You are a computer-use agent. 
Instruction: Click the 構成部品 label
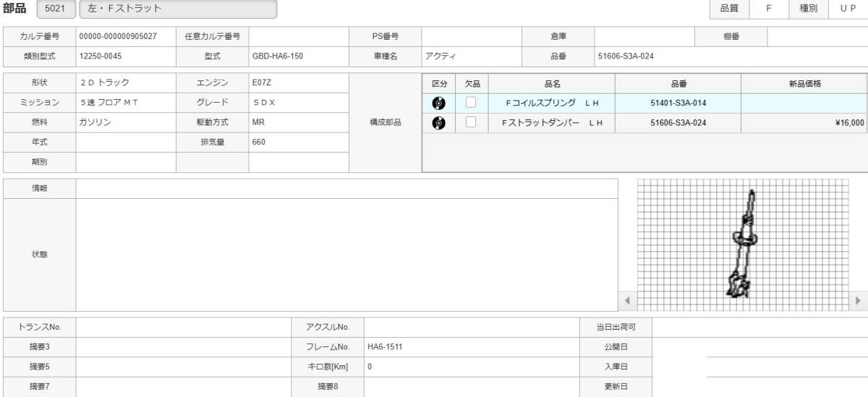click(x=386, y=123)
